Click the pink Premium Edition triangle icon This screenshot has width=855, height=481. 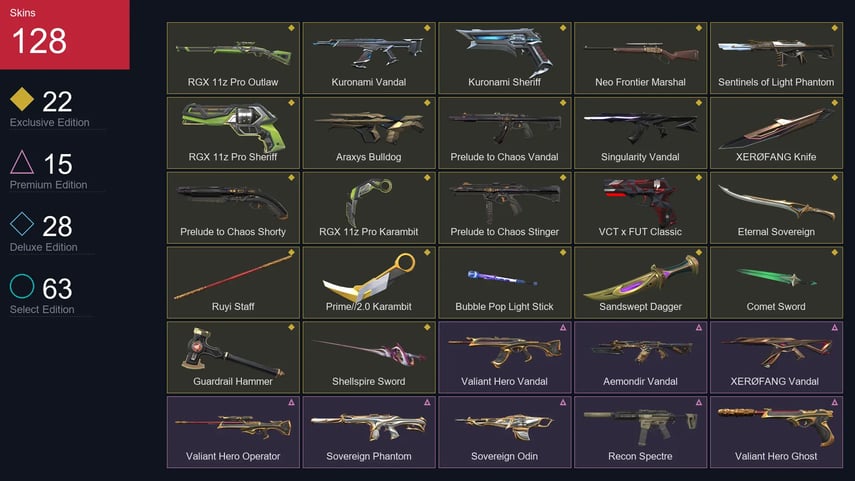click(x=22, y=162)
